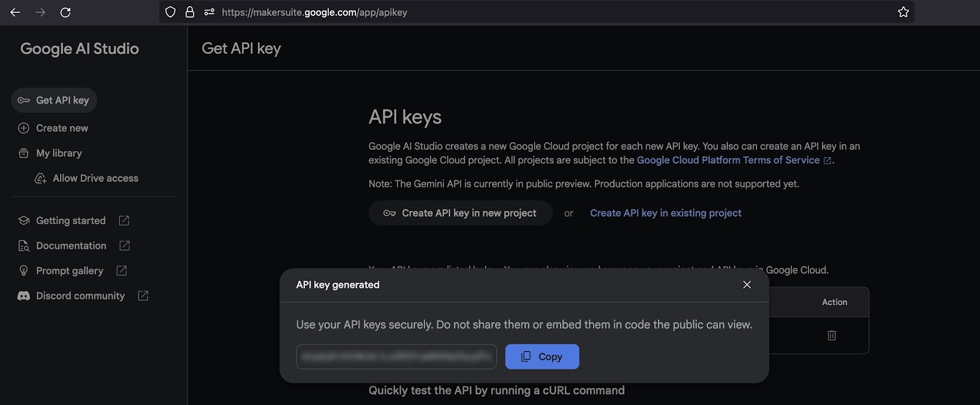This screenshot has width=980, height=405.
Task: Open Google Cloud Platform Terms of Service link
Action: [728, 161]
